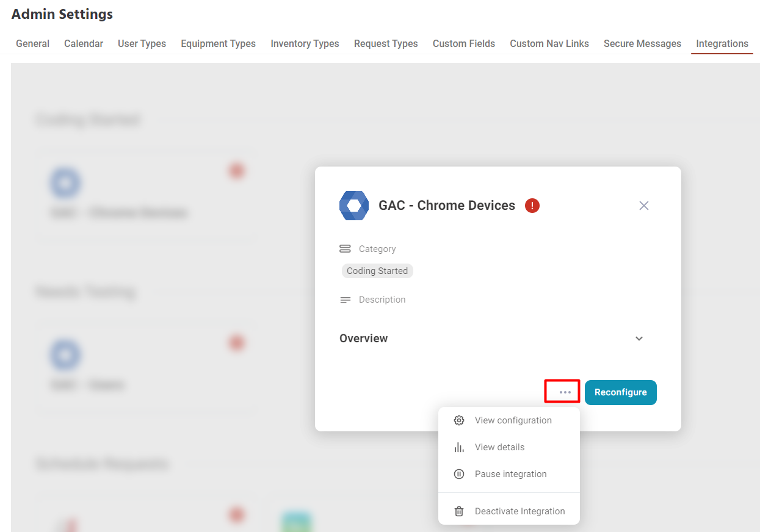The image size is (760, 532).
Task: Choose View details from the menu
Action: (509, 447)
